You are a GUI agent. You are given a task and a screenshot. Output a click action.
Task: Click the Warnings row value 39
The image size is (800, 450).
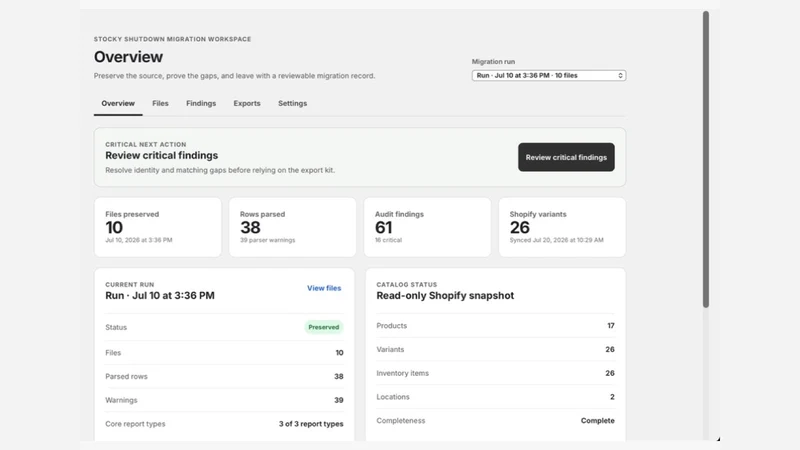[x=339, y=401]
